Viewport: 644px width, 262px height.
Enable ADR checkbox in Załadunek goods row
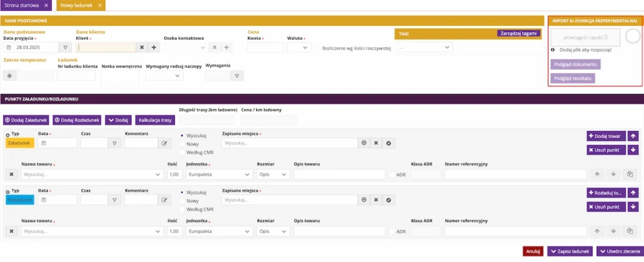392,174
